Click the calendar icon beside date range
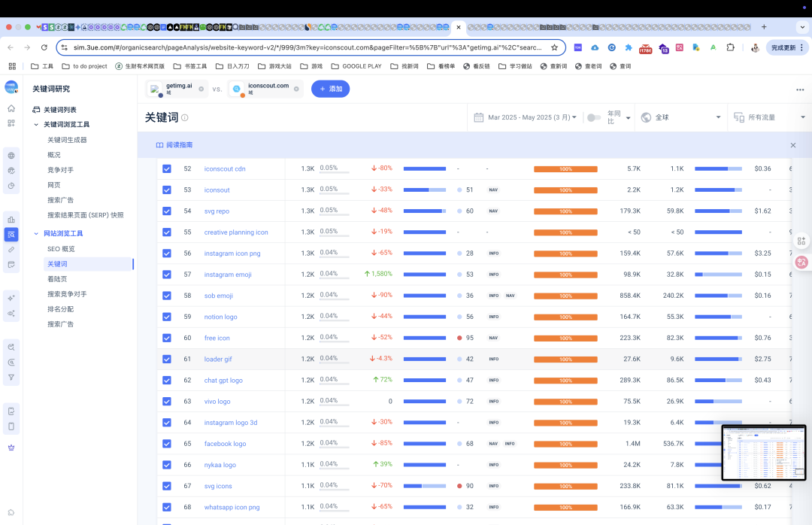Screen dimensions: 812x525 (x=478, y=117)
